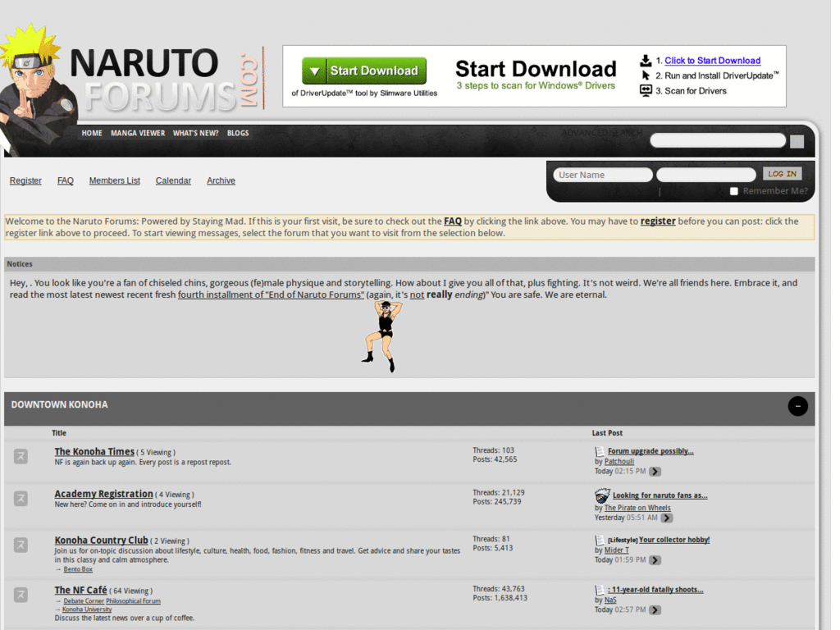Screen dimensions: 840x630
Task: Open the HOME menu item
Action: pyautogui.click(x=92, y=134)
